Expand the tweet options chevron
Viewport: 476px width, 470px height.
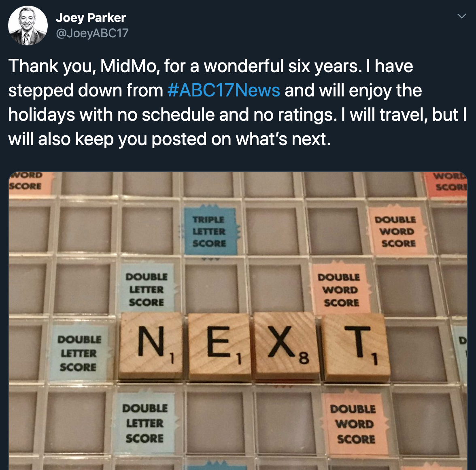461,16
